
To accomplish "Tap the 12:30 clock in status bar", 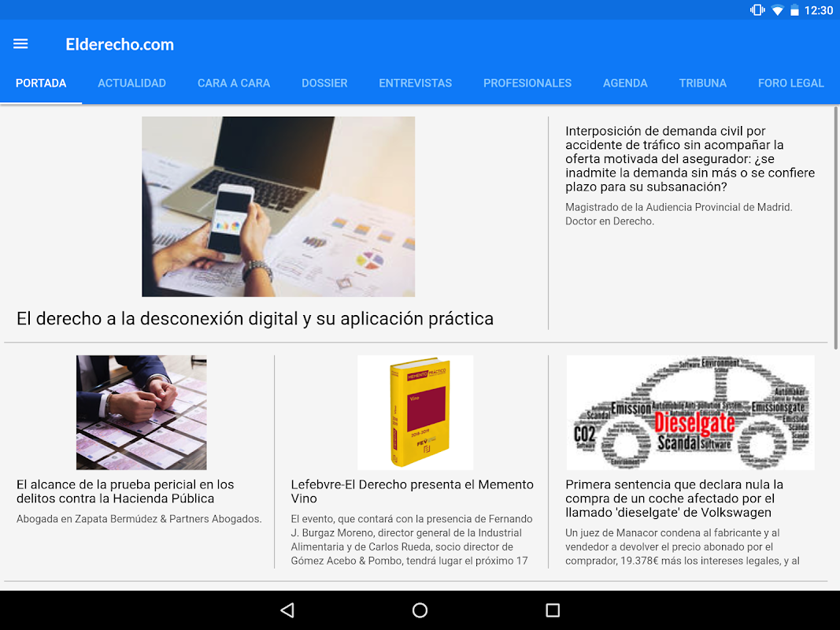I will click(x=819, y=10).
